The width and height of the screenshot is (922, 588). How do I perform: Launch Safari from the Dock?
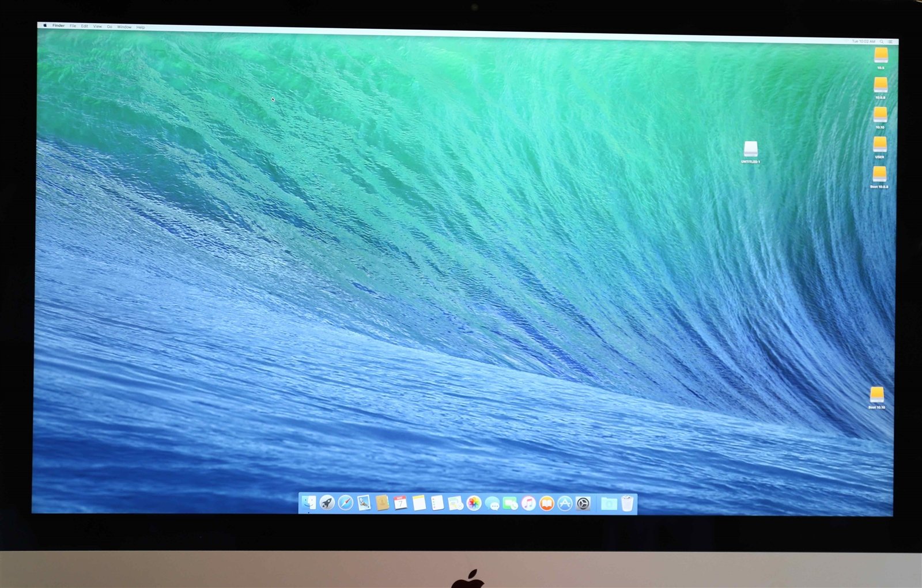coord(345,503)
